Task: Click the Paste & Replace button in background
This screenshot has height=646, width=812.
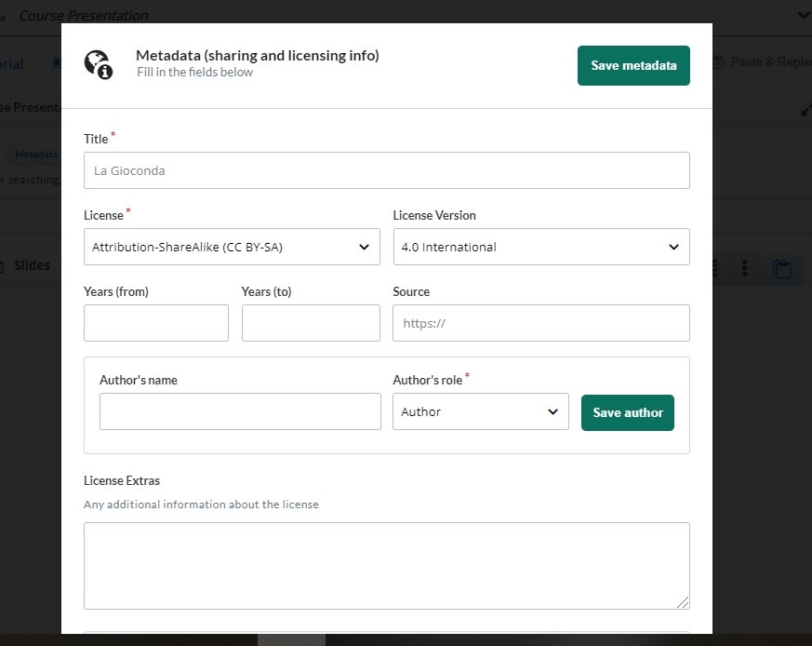Action: pos(763,62)
